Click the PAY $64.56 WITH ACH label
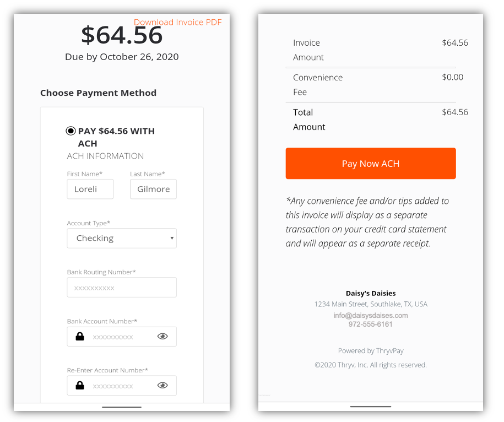The width and height of the screenshot is (504, 422). (116, 137)
